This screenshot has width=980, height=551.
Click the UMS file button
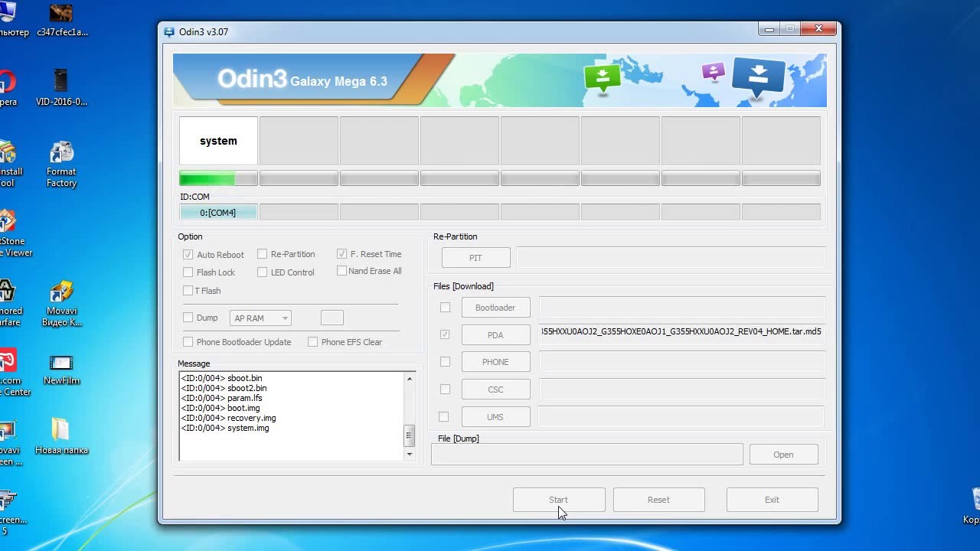(x=495, y=417)
